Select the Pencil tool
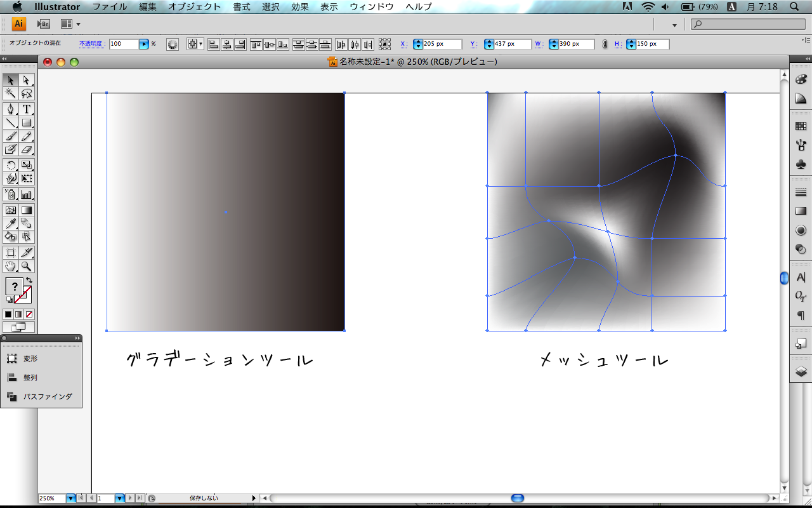812x508 pixels. pyautogui.click(x=27, y=136)
